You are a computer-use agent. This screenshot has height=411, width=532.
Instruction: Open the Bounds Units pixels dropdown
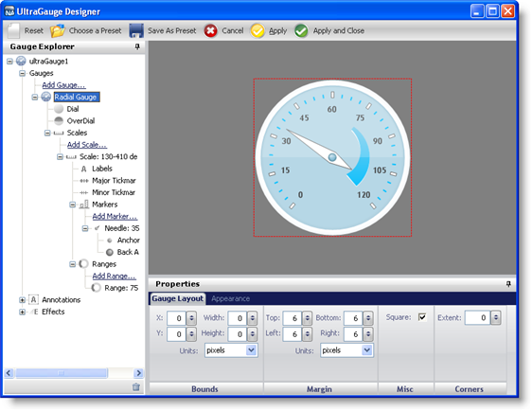pos(251,350)
